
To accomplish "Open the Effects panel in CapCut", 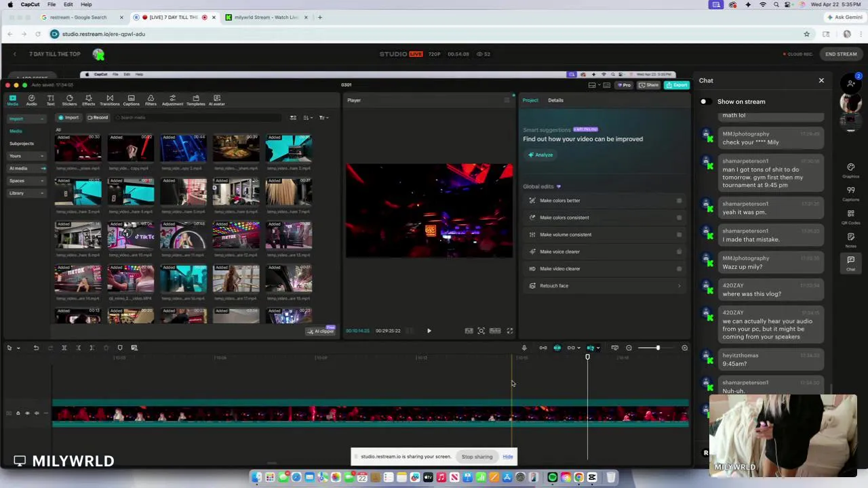I will coord(88,100).
